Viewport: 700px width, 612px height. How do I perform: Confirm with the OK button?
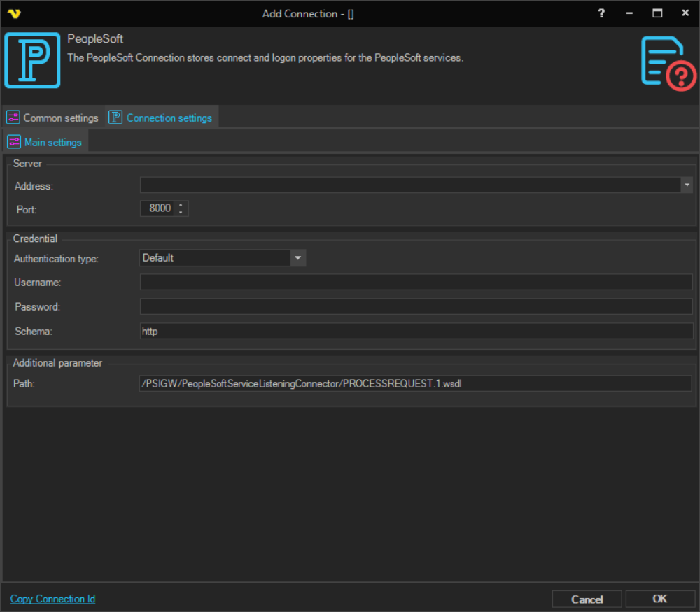point(659,599)
